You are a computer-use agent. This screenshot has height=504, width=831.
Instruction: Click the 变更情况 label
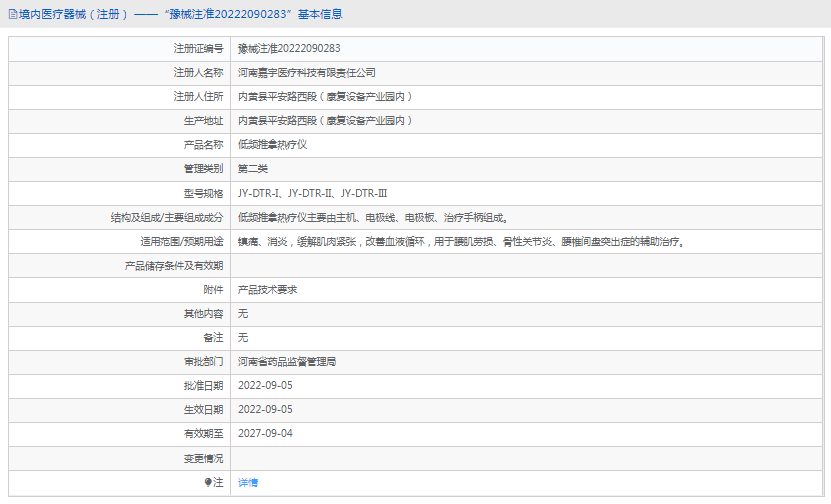[x=204, y=458]
